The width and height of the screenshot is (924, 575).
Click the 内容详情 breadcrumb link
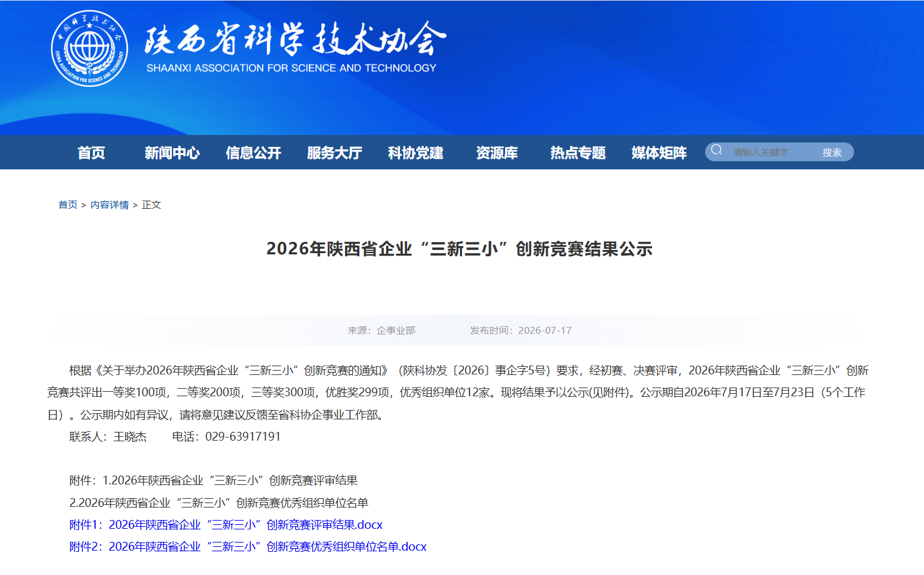(109, 205)
